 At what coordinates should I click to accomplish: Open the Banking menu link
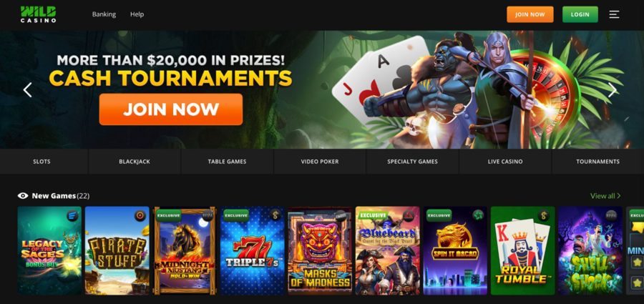(104, 14)
